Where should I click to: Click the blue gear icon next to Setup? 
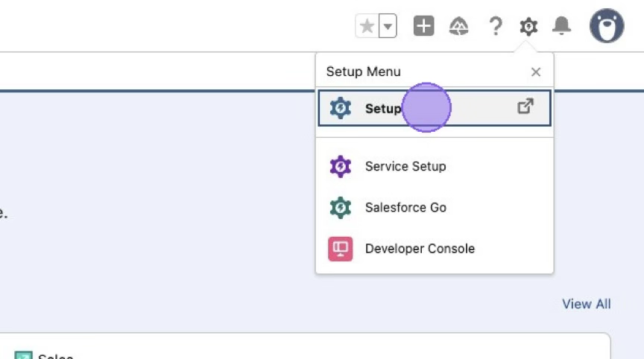[341, 108]
